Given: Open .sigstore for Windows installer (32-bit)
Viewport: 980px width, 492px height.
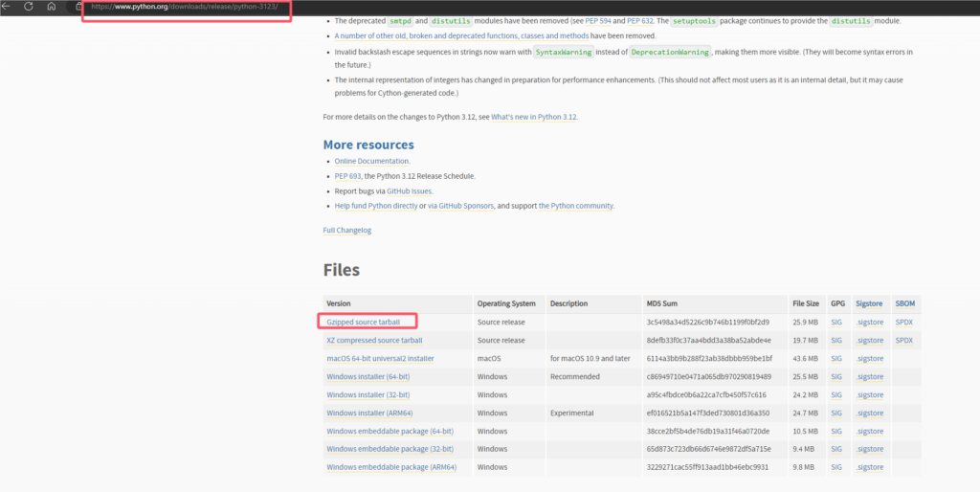Looking at the screenshot, I should 869,394.
